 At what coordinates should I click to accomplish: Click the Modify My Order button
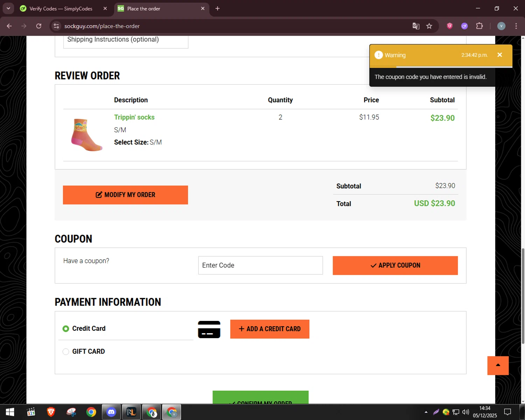(125, 195)
